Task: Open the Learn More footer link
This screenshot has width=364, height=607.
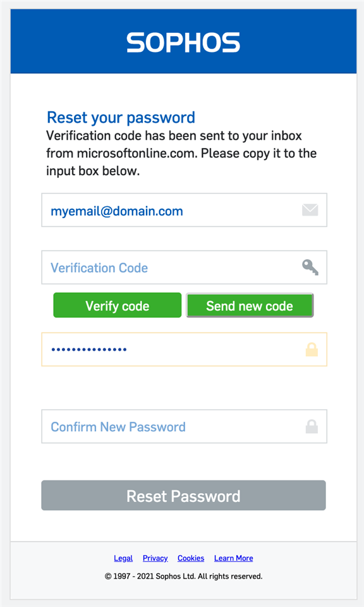Action: [x=234, y=558]
